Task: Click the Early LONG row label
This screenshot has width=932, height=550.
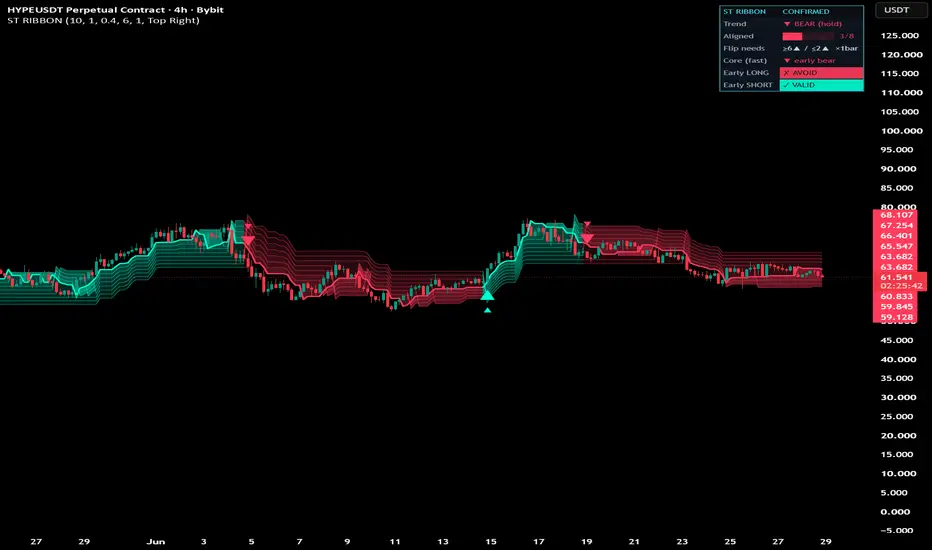Action: tap(746, 73)
